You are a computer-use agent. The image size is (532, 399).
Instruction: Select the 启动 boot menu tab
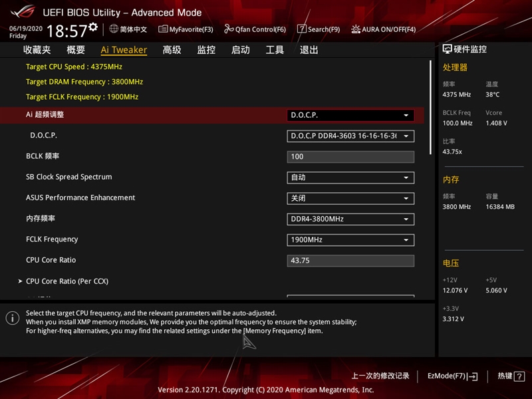point(239,49)
